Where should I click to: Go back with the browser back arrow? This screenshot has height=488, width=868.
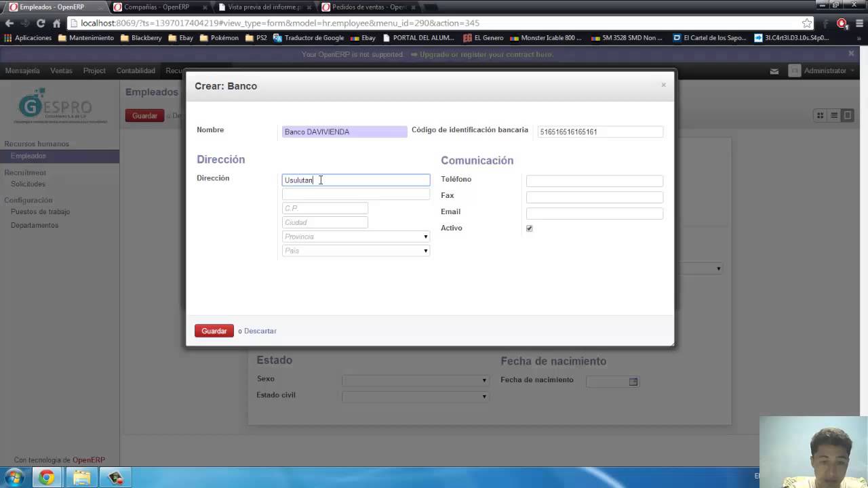tap(9, 23)
